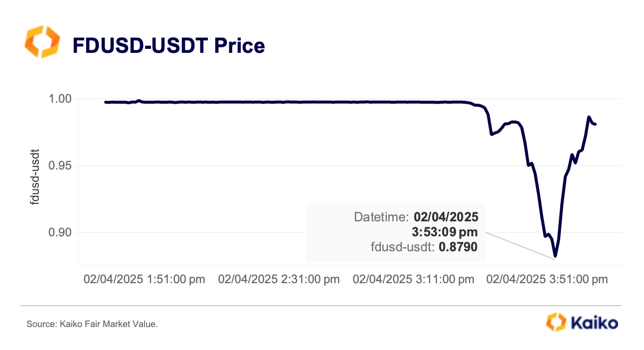
Task: Click the lowest point of the price line
Action: click(x=555, y=256)
